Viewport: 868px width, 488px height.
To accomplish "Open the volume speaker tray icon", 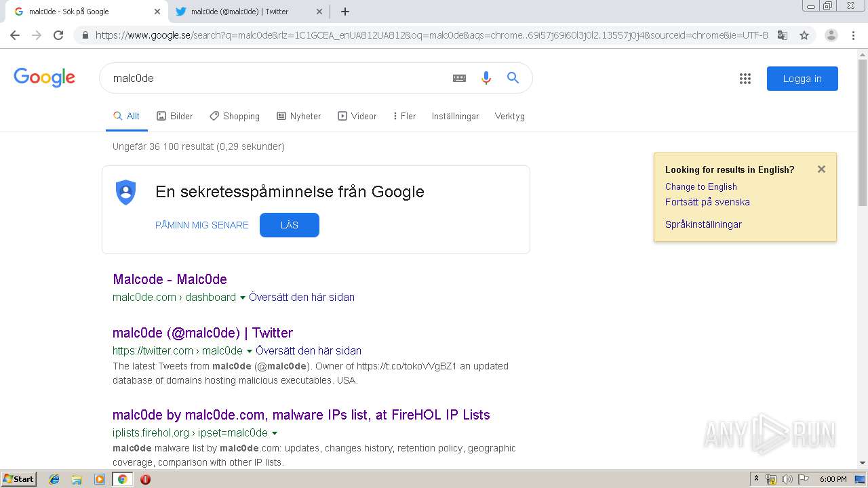I will click(x=787, y=479).
